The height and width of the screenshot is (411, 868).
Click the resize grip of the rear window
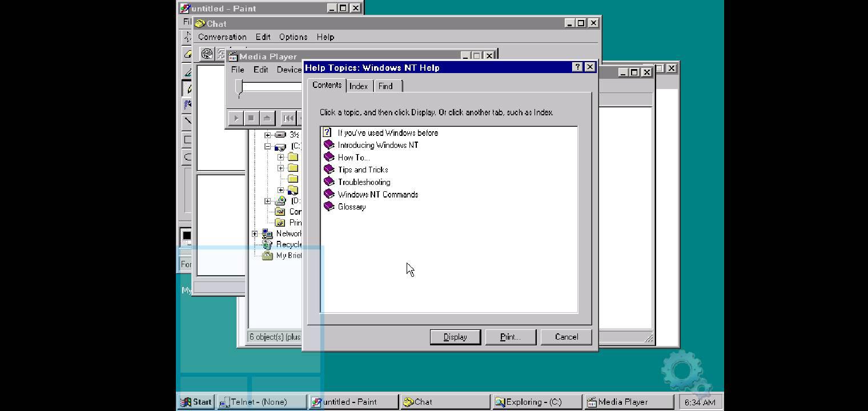pyautogui.click(x=648, y=338)
